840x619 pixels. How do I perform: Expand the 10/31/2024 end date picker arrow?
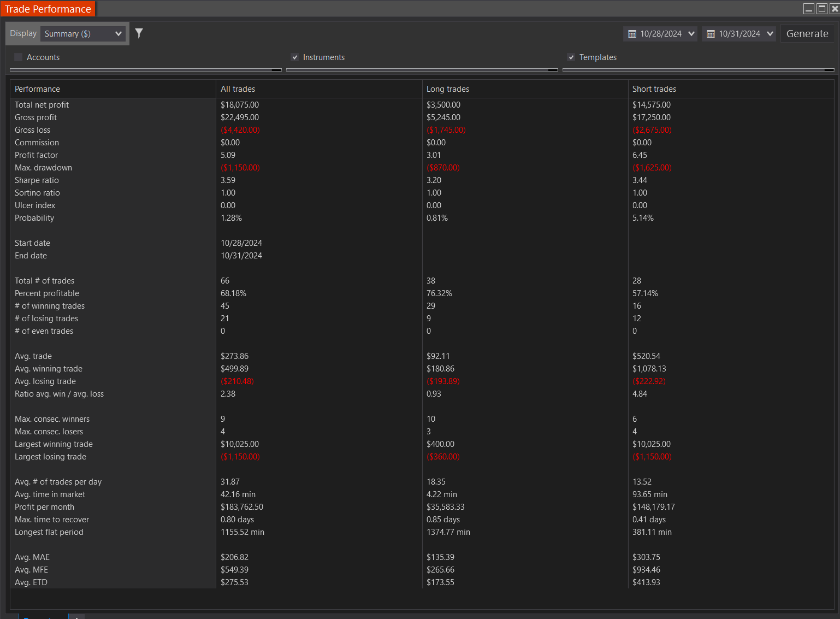(770, 34)
